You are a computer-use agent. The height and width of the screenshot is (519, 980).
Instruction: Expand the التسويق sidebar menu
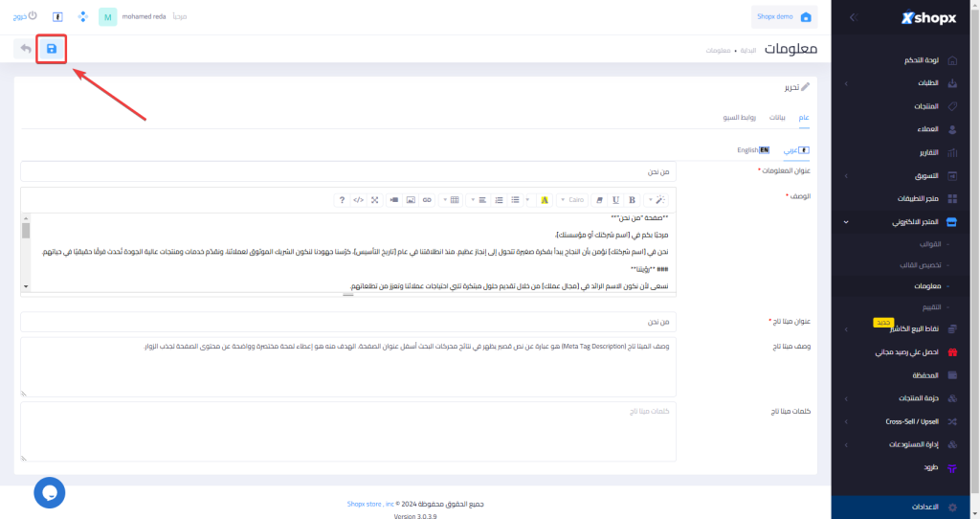(x=900, y=176)
